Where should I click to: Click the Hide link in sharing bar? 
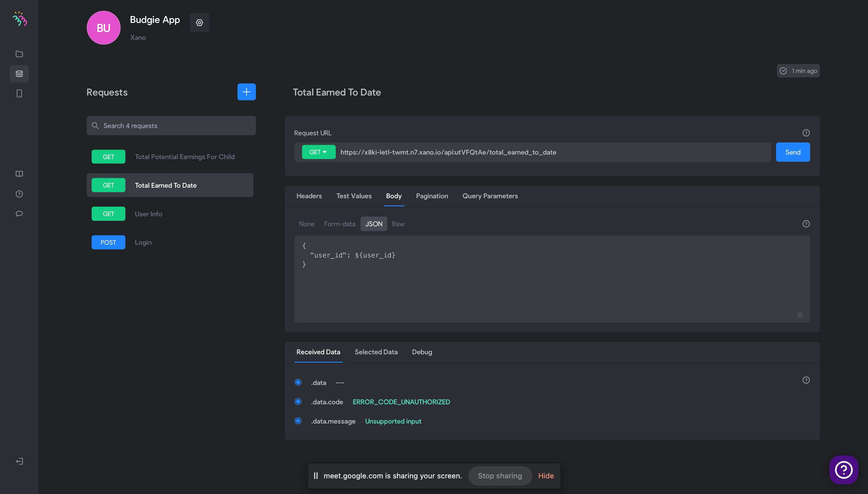tap(546, 476)
